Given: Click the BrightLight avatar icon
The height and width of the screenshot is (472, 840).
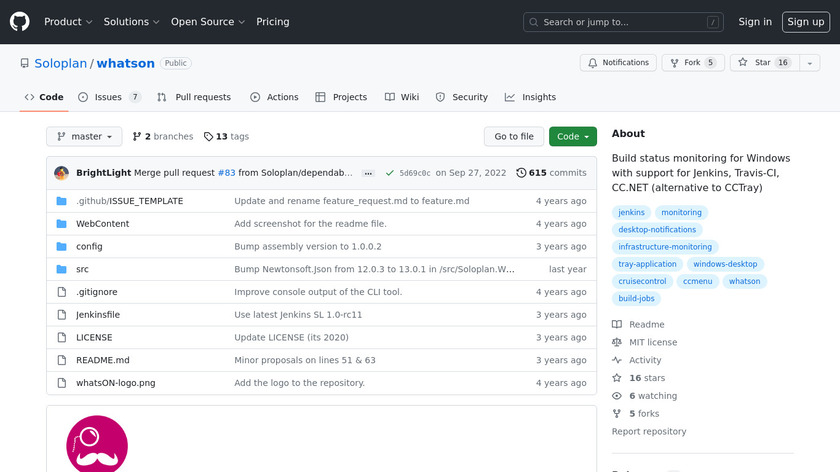Looking at the screenshot, I should 62,173.
